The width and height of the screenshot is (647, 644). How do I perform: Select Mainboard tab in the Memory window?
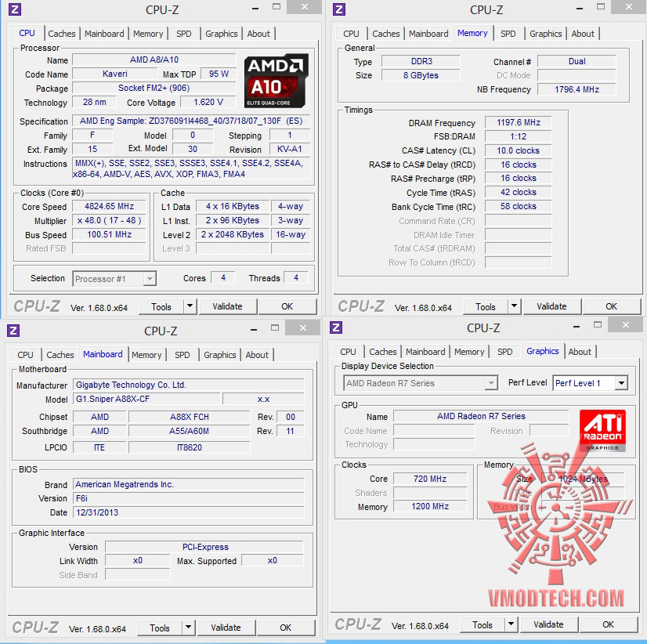428,34
